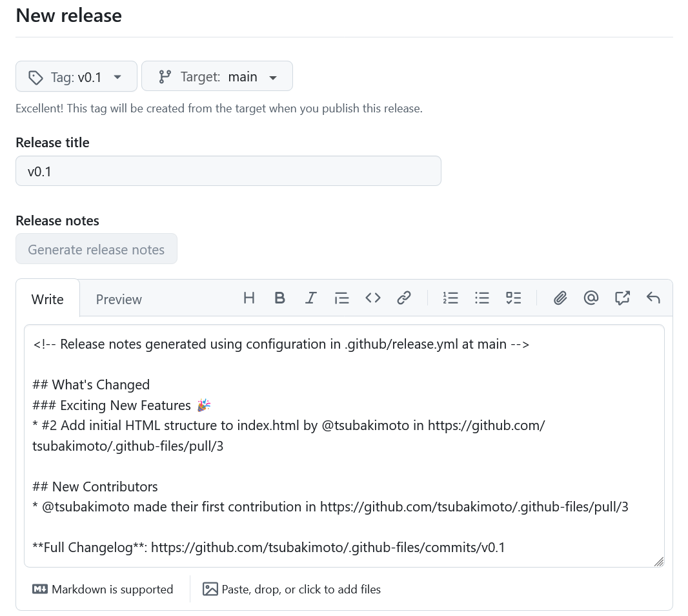Open the Target main branch dropdown
The image size is (688, 616).
pos(218,76)
